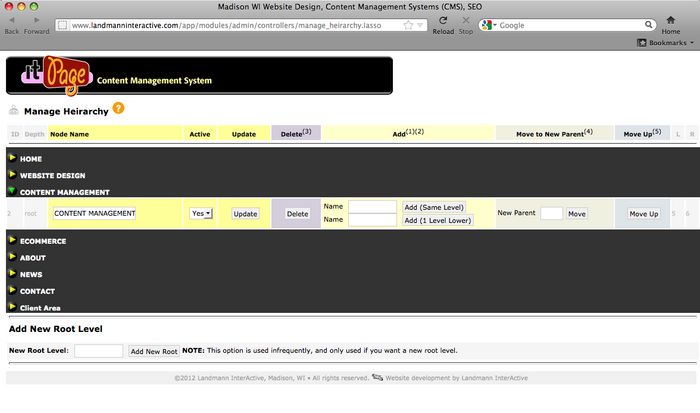This screenshot has height=413, width=700.
Task: Open the Bookmarks menu
Action: pyautogui.click(x=662, y=43)
